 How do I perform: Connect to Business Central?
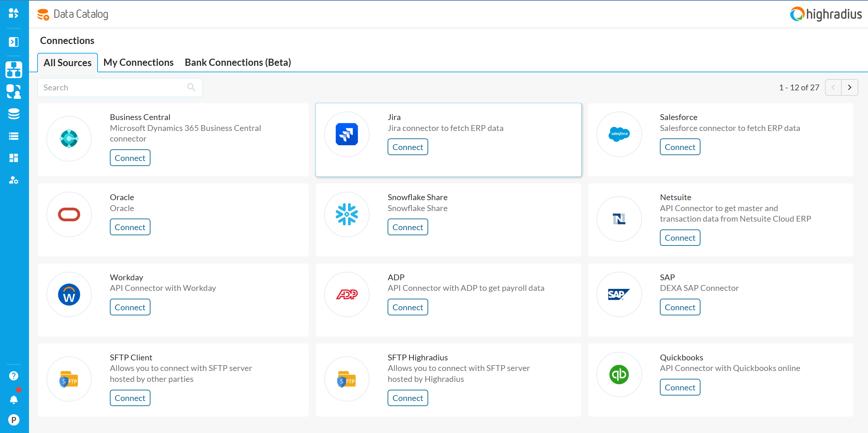coord(130,158)
